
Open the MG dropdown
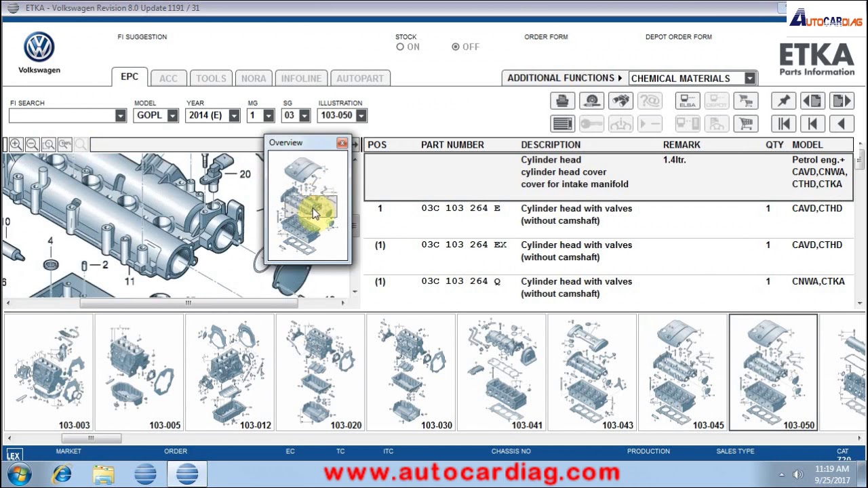pyautogui.click(x=269, y=116)
